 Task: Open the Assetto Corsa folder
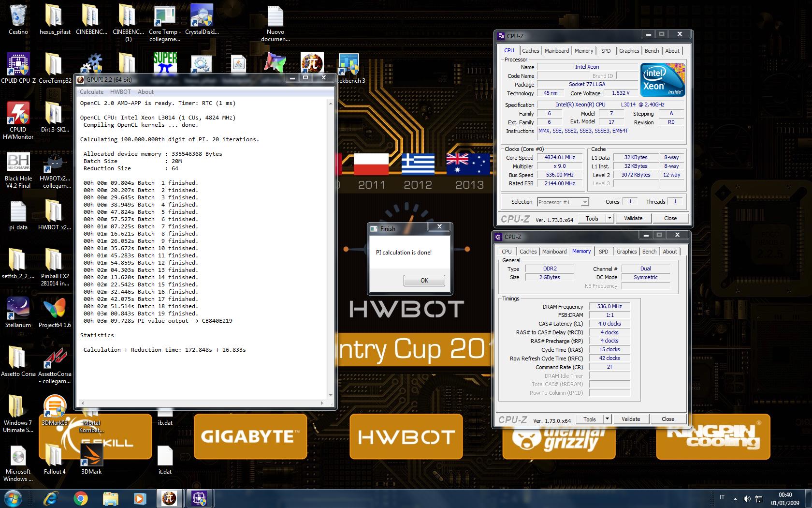[x=18, y=361]
